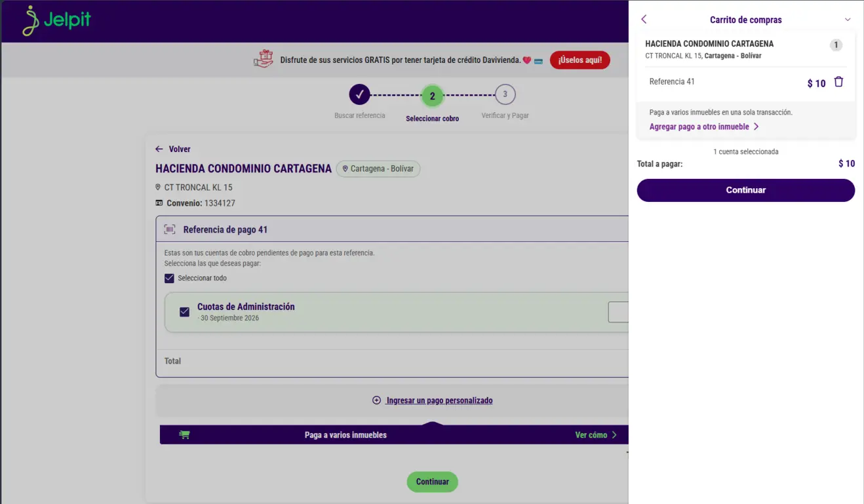
Task: Click the green cart icon on banner
Action: 184,435
